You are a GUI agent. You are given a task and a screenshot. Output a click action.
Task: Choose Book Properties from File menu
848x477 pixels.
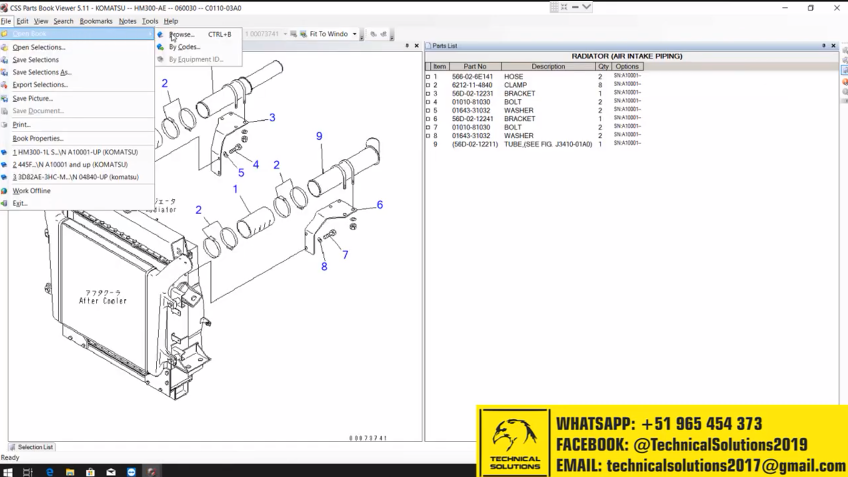point(38,139)
